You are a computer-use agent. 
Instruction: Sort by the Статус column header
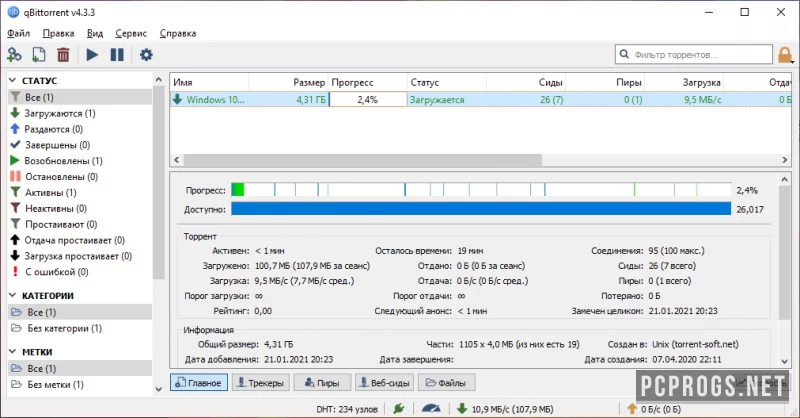coord(446,82)
